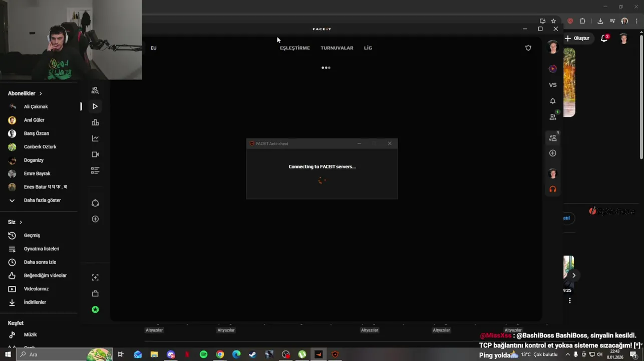Close the FACEIT Anti-cheat dialog
Image resolution: width=644 pixels, height=361 pixels.
click(x=390, y=143)
